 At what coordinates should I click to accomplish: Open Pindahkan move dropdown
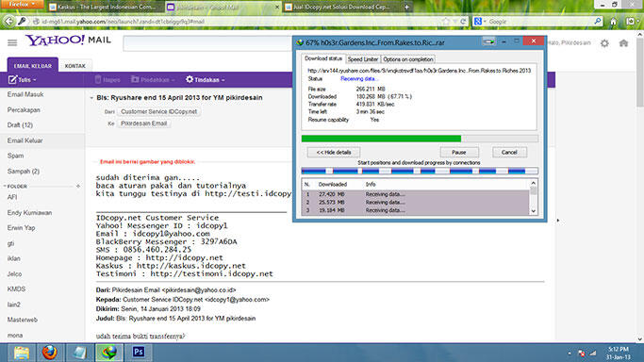click(153, 79)
